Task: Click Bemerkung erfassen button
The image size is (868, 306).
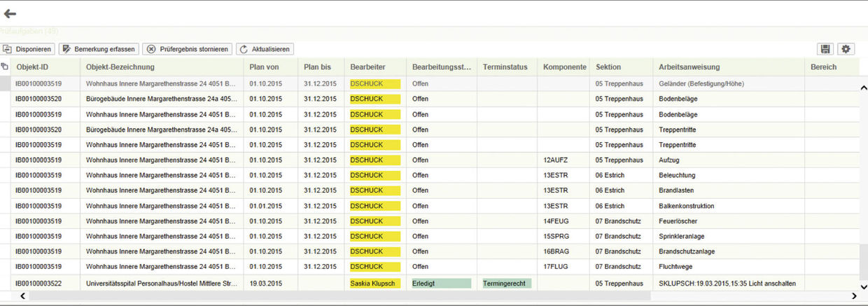Action: tap(98, 49)
